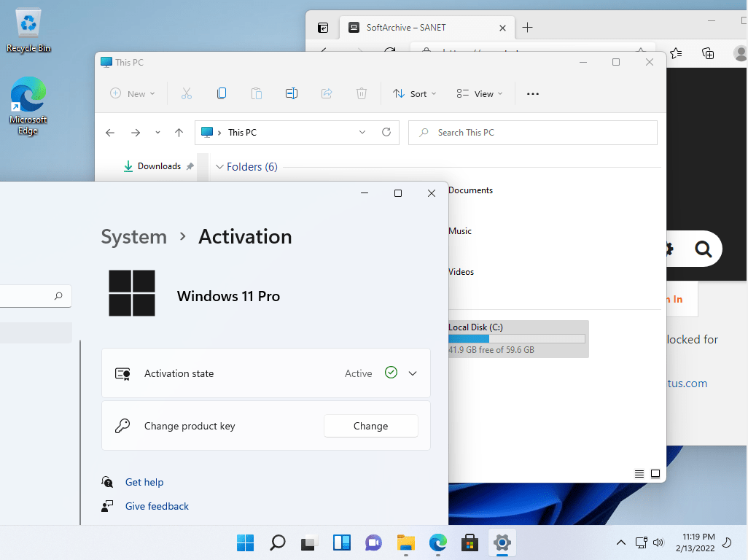Open the Microsoft Edge desktop shortcut
The height and width of the screenshot is (560, 748).
click(x=28, y=106)
